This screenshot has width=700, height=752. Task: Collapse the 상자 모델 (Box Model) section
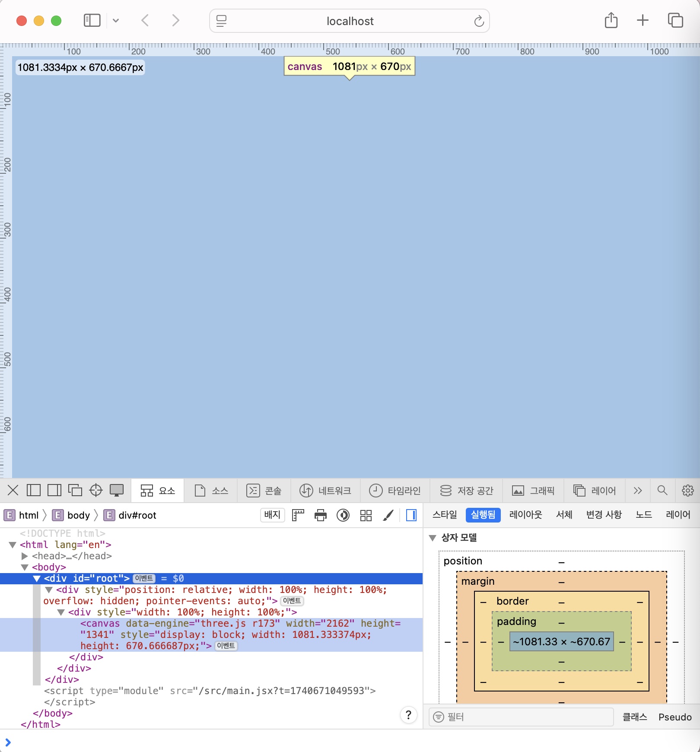pos(433,538)
